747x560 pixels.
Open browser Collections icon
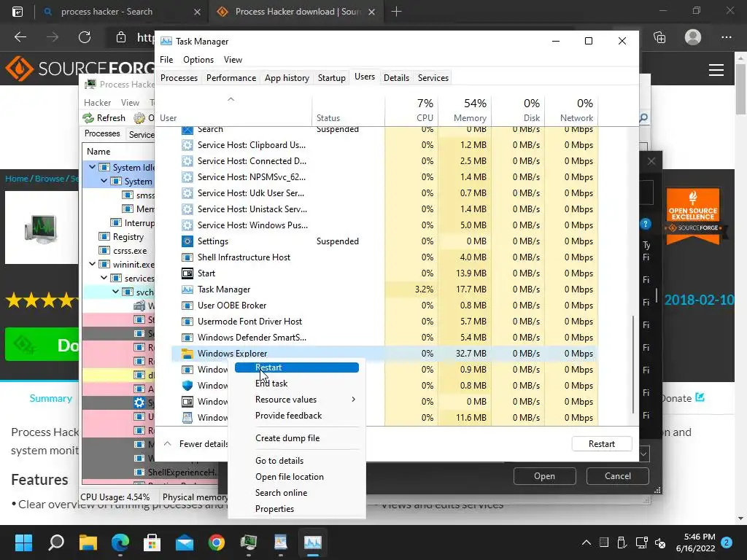point(659,37)
